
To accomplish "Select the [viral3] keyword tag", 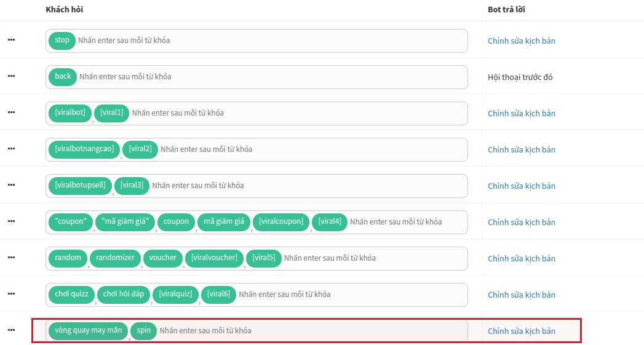I will pyautogui.click(x=132, y=186).
